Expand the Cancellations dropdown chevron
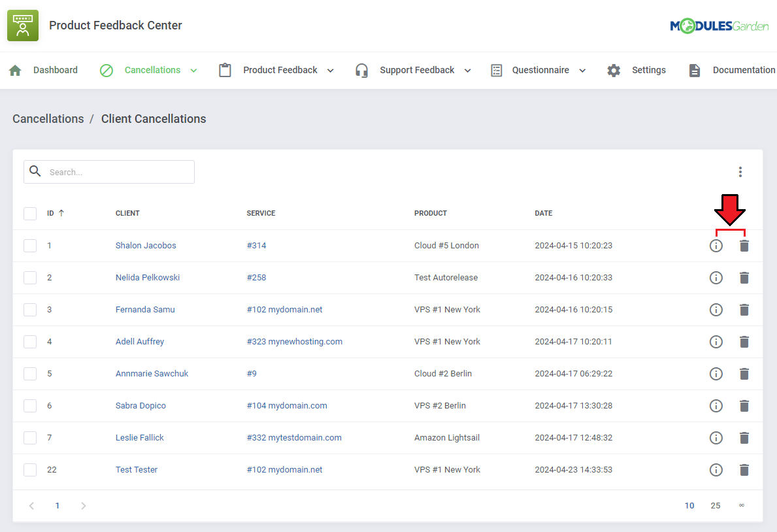The height and width of the screenshot is (532, 777). coord(193,71)
